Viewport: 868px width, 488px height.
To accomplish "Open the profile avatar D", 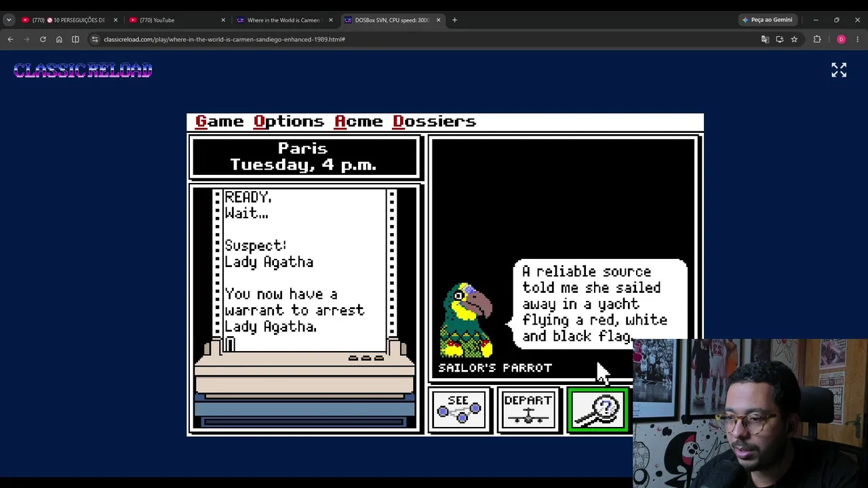I will [841, 39].
